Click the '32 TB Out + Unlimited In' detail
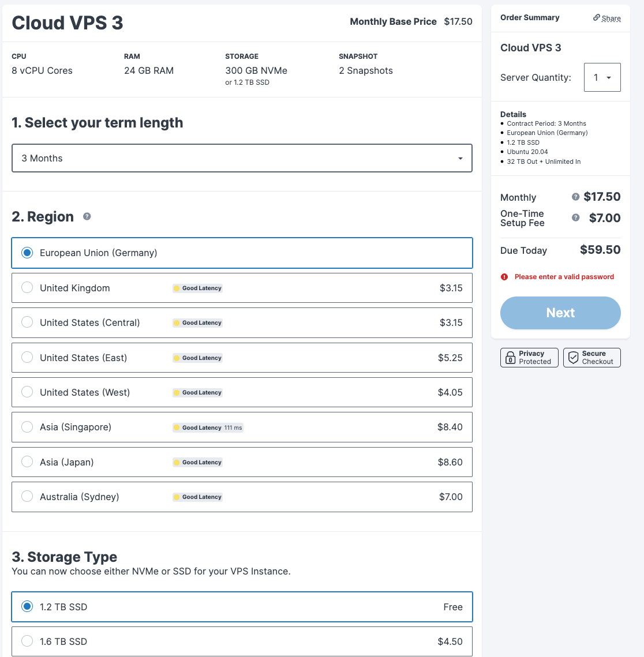 click(544, 162)
